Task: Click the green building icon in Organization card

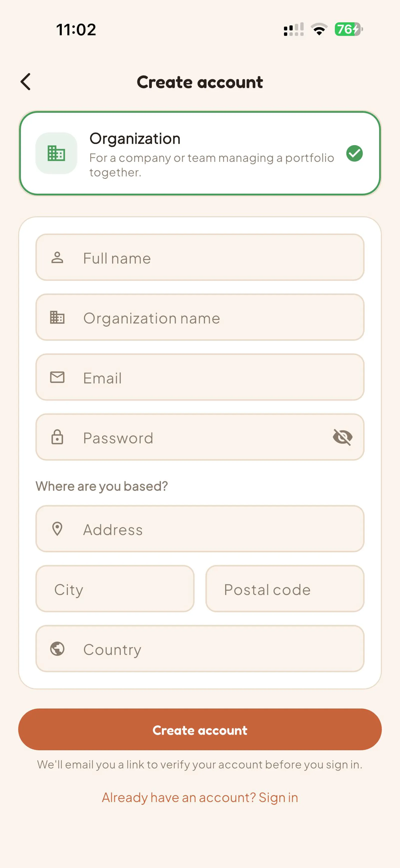Action: point(56,153)
